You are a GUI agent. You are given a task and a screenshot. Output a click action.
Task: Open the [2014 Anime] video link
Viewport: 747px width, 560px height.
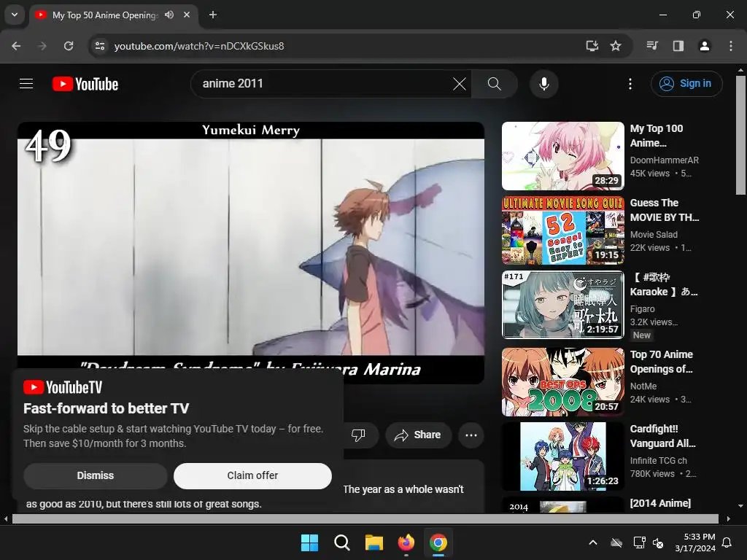point(659,503)
